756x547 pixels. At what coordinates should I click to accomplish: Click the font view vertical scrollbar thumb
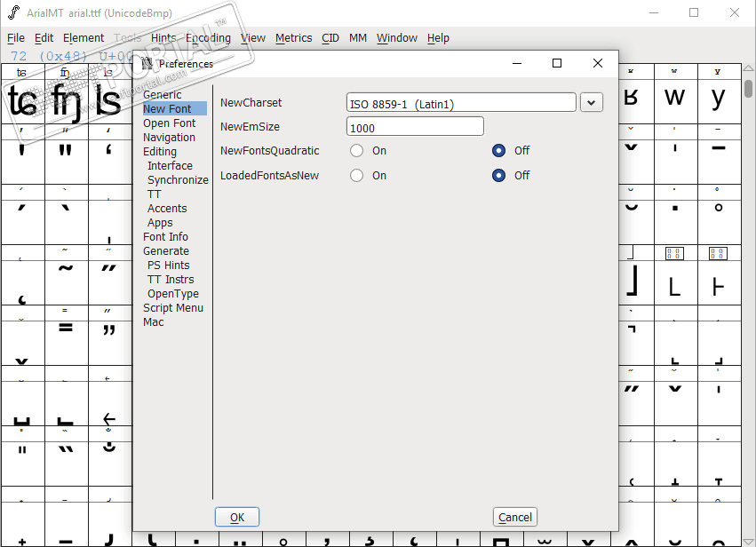coord(748,89)
